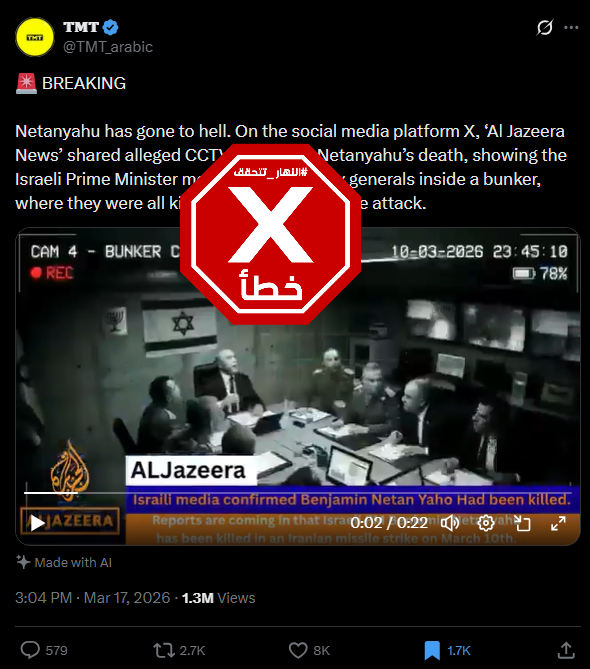The width and height of the screenshot is (590, 669).
Task: Click the TMT display name
Action: point(81,27)
